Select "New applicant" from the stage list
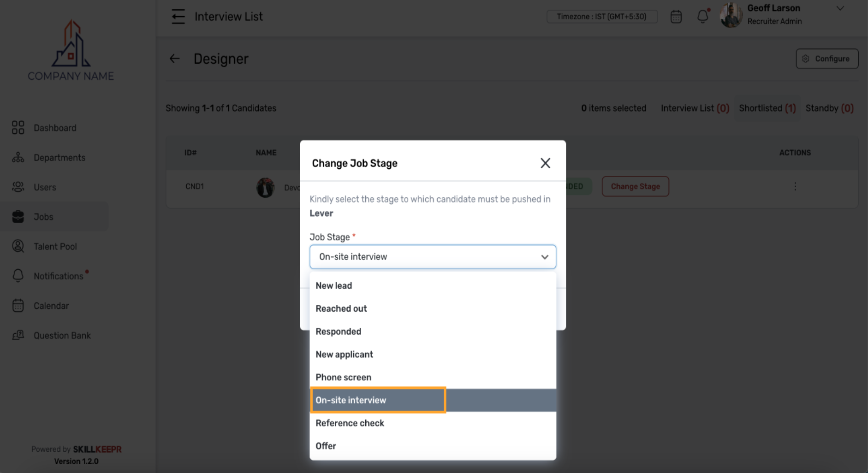The width and height of the screenshot is (868, 473). (344, 354)
